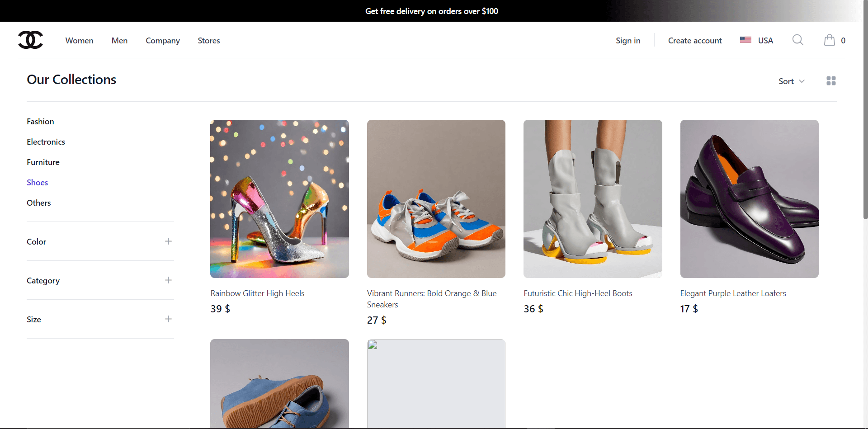The width and height of the screenshot is (868, 429).
Task: Open the Women menu
Action: pyautogui.click(x=79, y=40)
